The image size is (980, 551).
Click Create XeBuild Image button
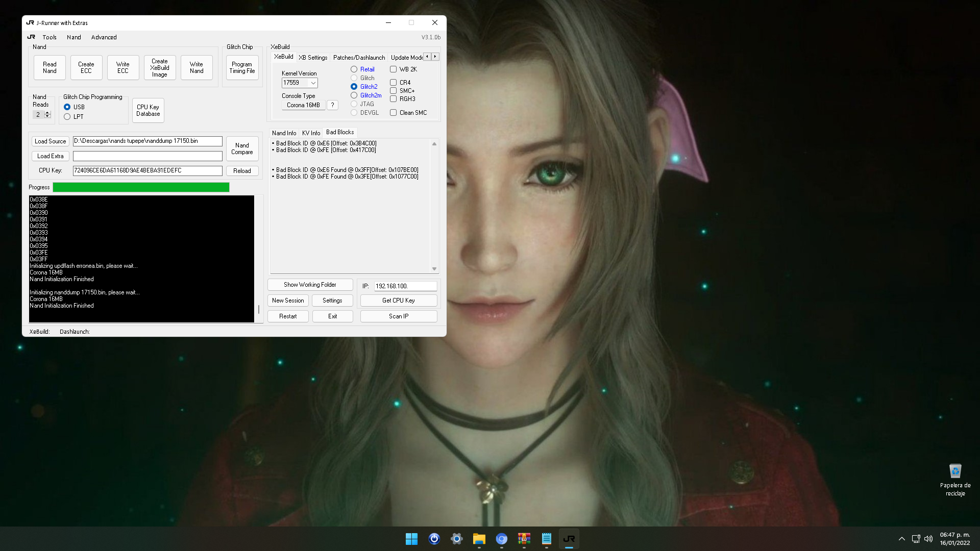click(160, 67)
